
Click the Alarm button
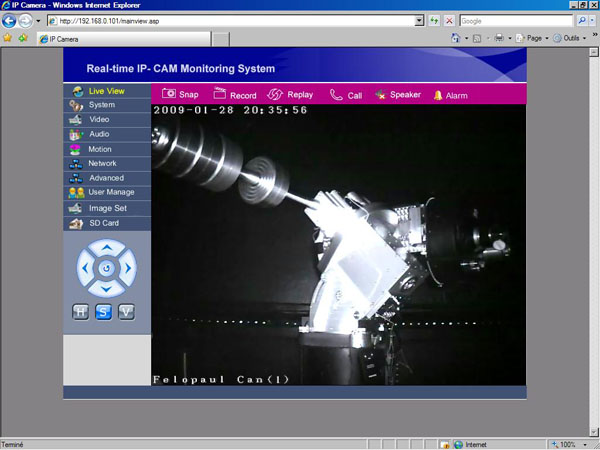pyautogui.click(x=450, y=95)
